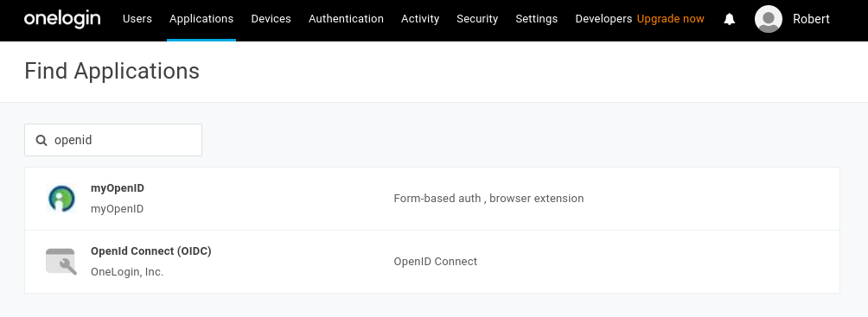Click the search magnifier icon
This screenshot has width=868, height=317.
[41, 141]
